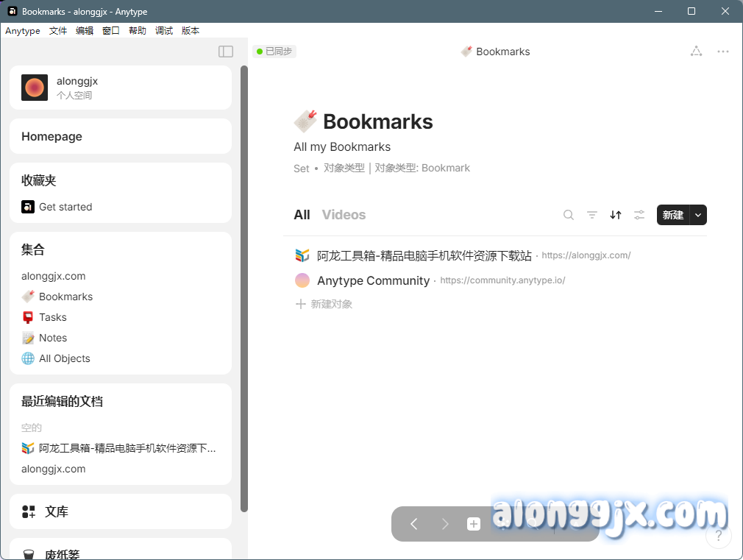Click the back navigation arrow
This screenshot has height=560, width=743.
(413, 524)
